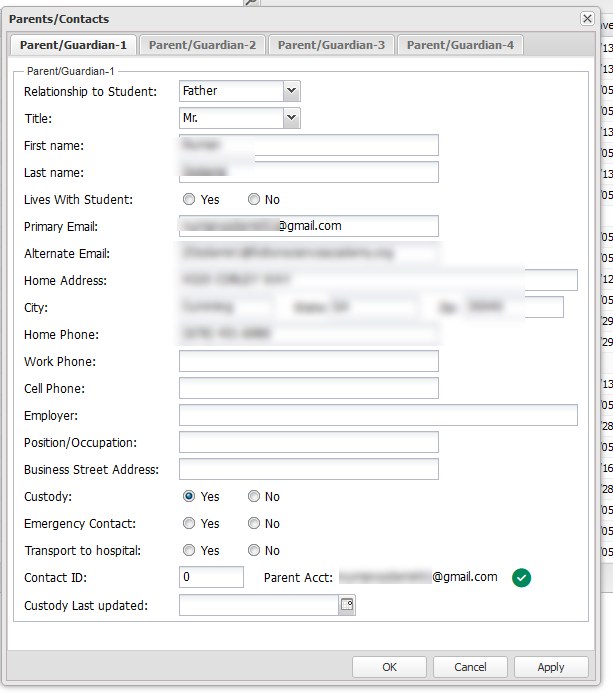Choose No for Transport to hospital
This screenshot has width=613, height=693.
(254, 550)
